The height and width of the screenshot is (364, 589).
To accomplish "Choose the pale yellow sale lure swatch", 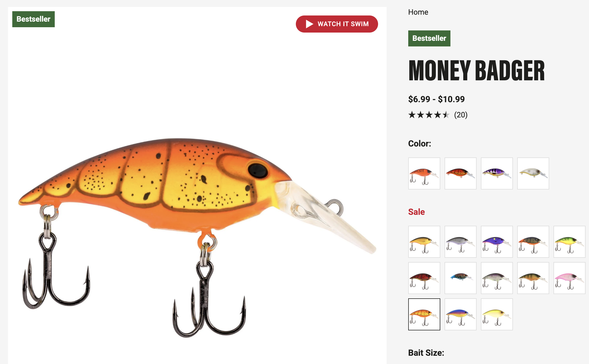I will 497,314.
